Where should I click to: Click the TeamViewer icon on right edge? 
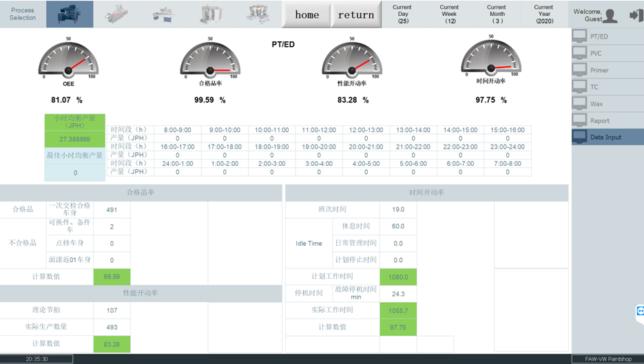pos(639,312)
